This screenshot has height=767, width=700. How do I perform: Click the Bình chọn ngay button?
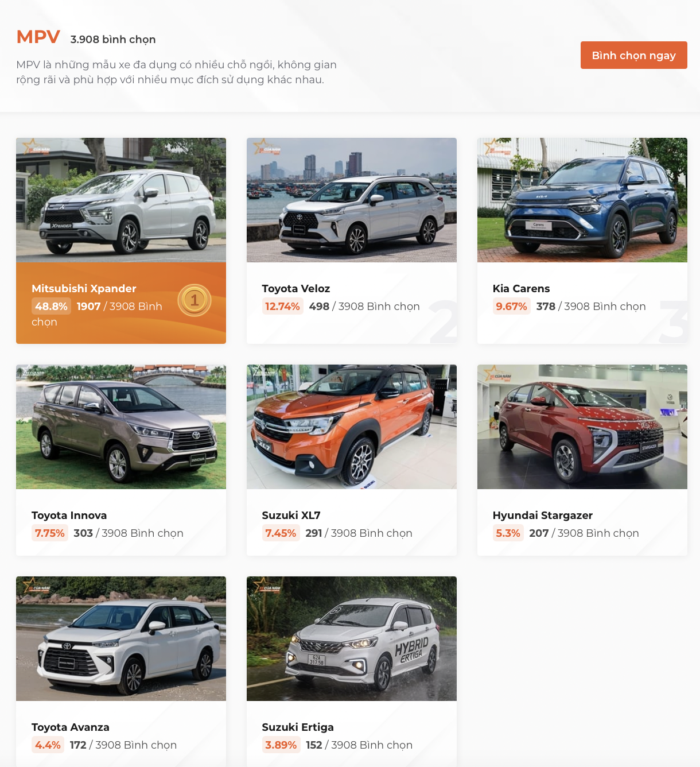[633, 55]
